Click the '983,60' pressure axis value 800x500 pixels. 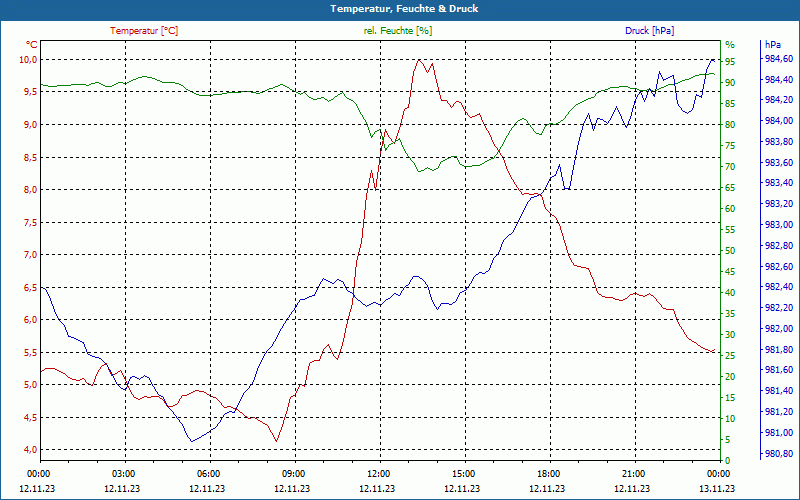(779, 162)
